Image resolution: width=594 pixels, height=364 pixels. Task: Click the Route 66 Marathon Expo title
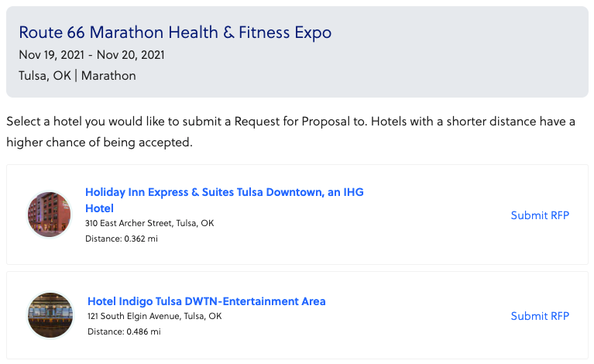(x=175, y=33)
